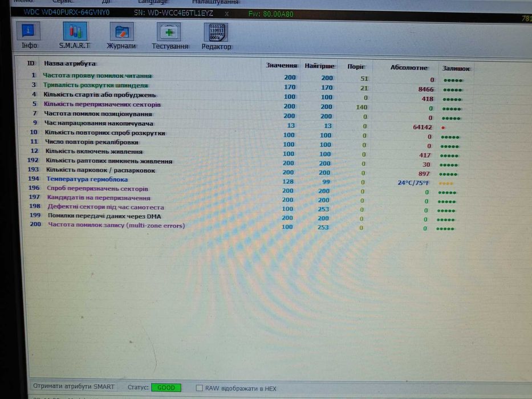Toggle RAW відображати в HEX checkbox
The height and width of the screenshot is (399, 532).
click(200, 388)
